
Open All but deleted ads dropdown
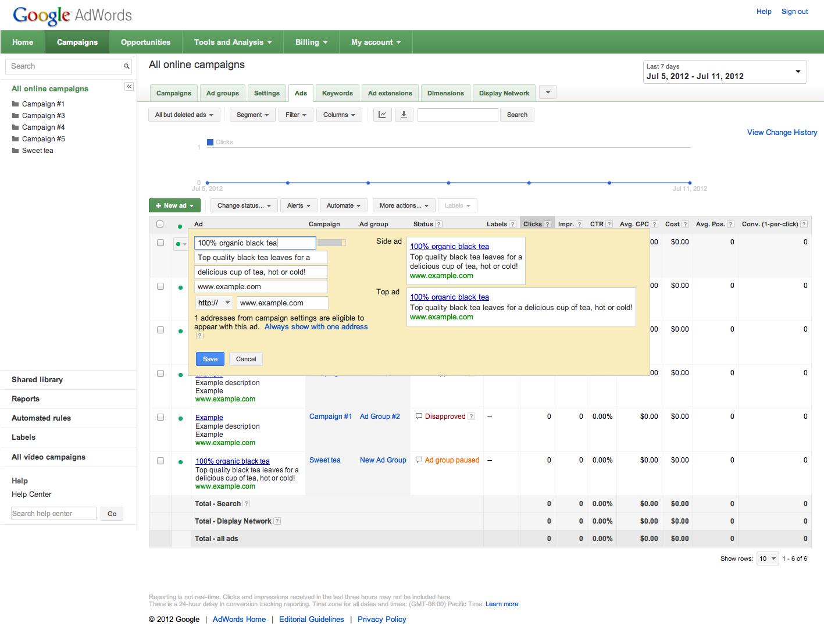184,115
